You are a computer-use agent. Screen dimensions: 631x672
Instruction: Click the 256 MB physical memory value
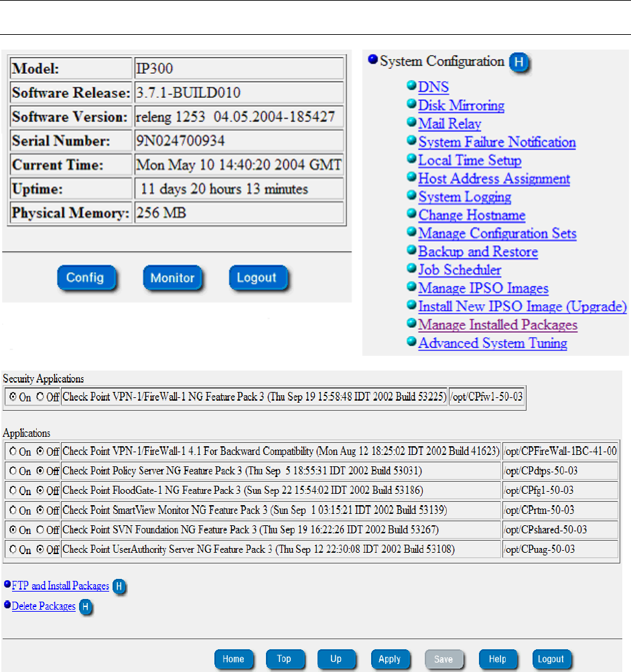161,213
